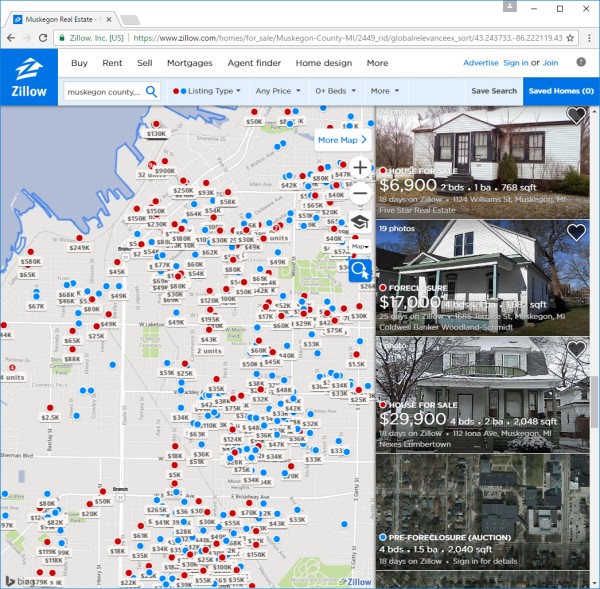
Task: Open Saved Homes (0)
Action: (561, 91)
